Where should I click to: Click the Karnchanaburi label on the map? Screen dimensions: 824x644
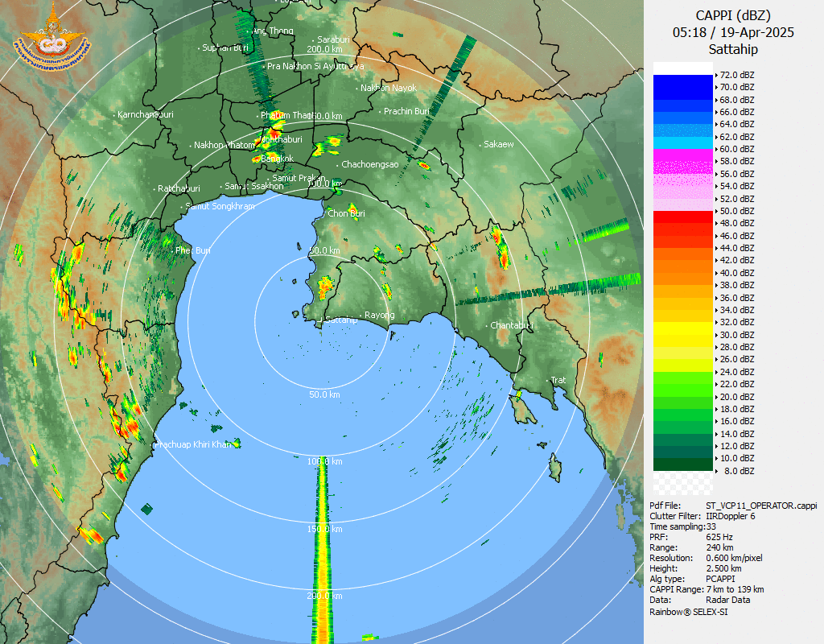click(x=146, y=114)
